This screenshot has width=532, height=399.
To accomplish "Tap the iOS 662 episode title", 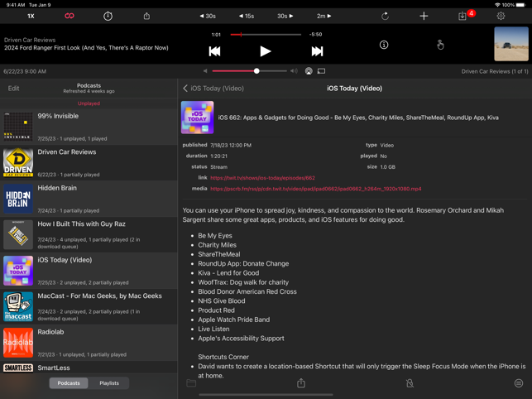I will (358, 118).
